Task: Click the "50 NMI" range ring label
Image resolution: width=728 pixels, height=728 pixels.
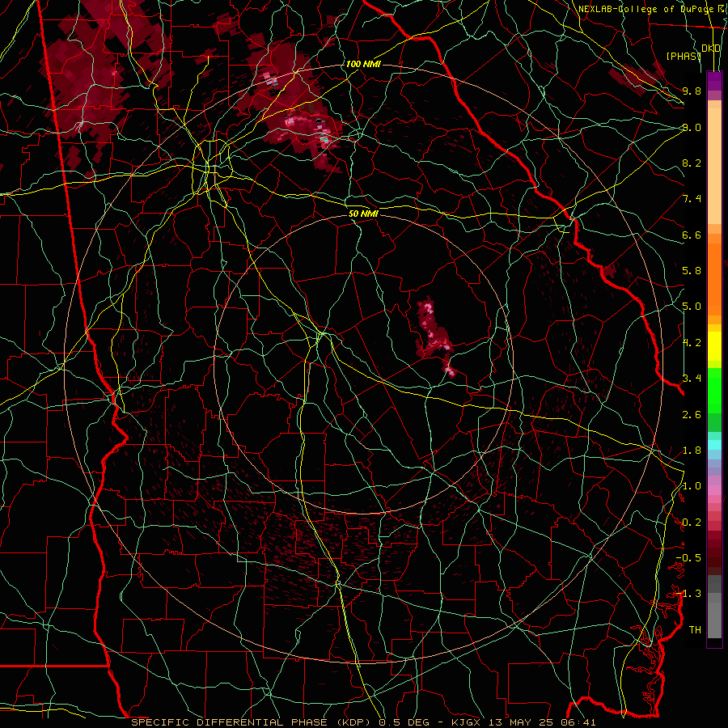Action: (x=363, y=214)
